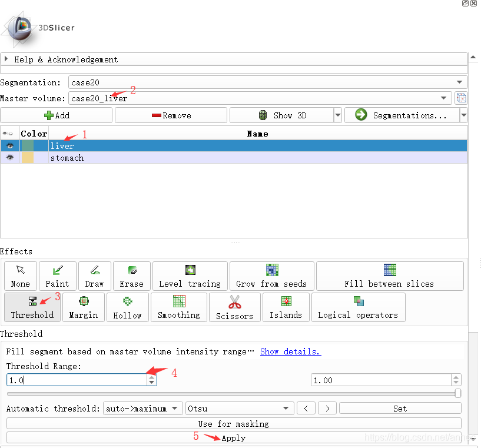Click the Set automatic threshold button
The image size is (481, 448).
pyautogui.click(x=400, y=409)
